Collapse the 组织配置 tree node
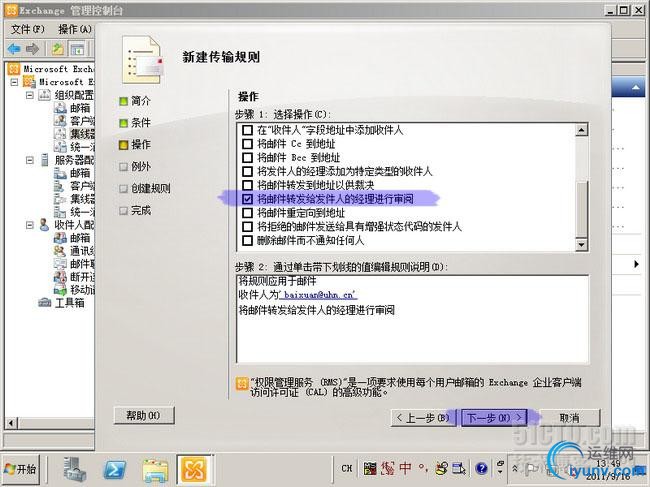Viewport: 650px width, 487px height. (x=30, y=95)
